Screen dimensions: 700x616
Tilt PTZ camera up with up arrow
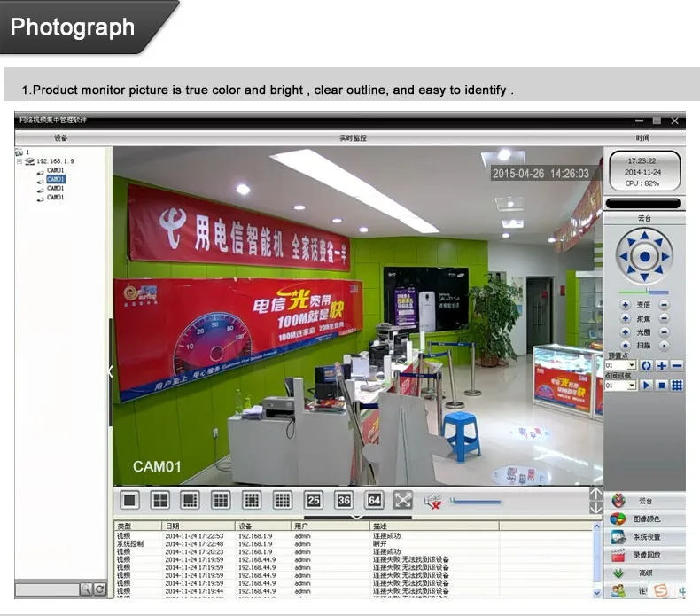click(x=645, y=236)
